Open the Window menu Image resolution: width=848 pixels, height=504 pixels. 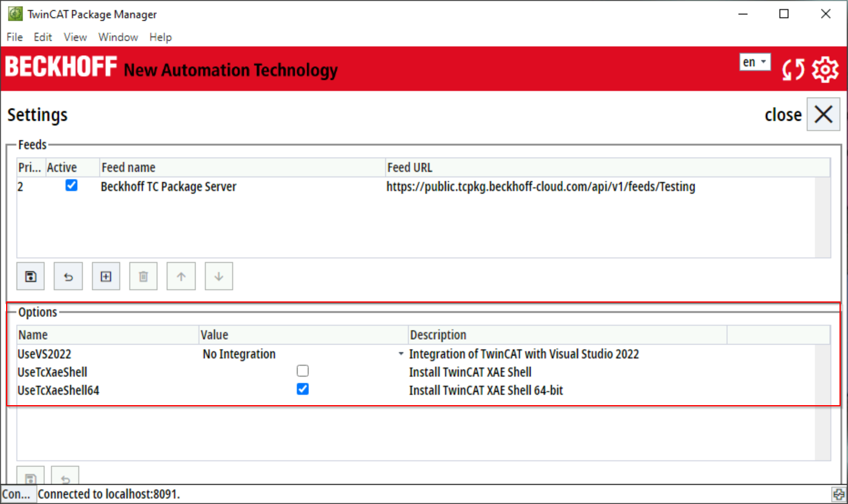pos(118,37)
